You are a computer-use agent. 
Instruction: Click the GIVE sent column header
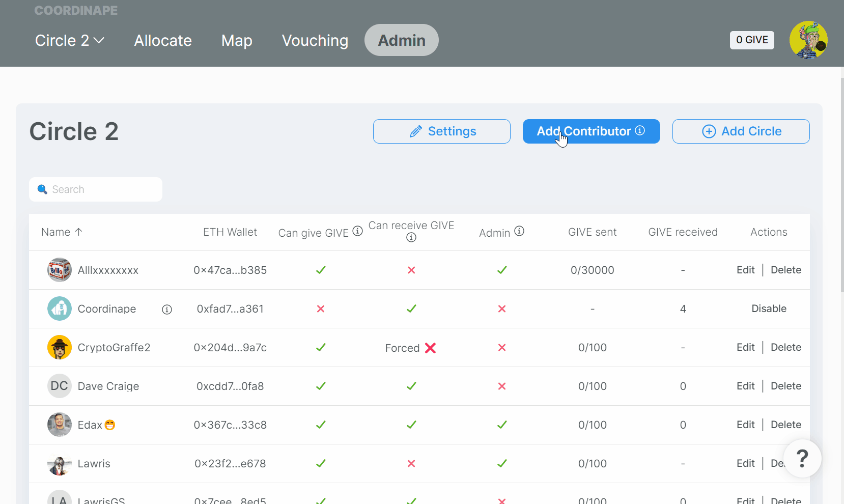coord(593,232)
